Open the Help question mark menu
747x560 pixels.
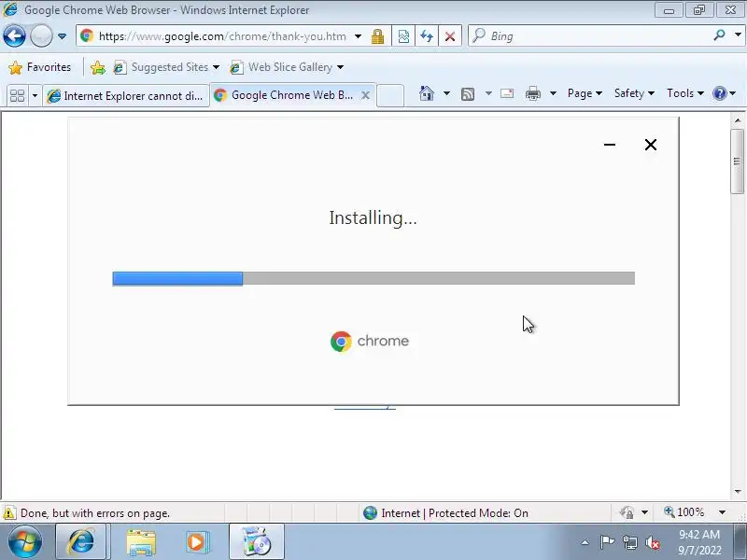click(x=725, y=93)
